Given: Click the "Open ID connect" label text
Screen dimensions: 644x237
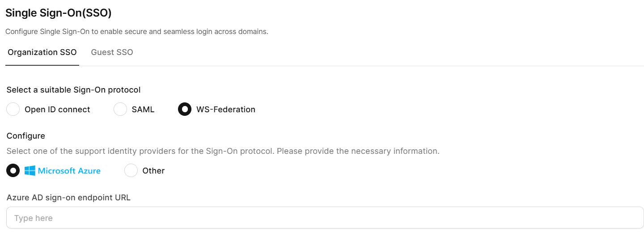Looking at the screenshot, I should point(57,110).
